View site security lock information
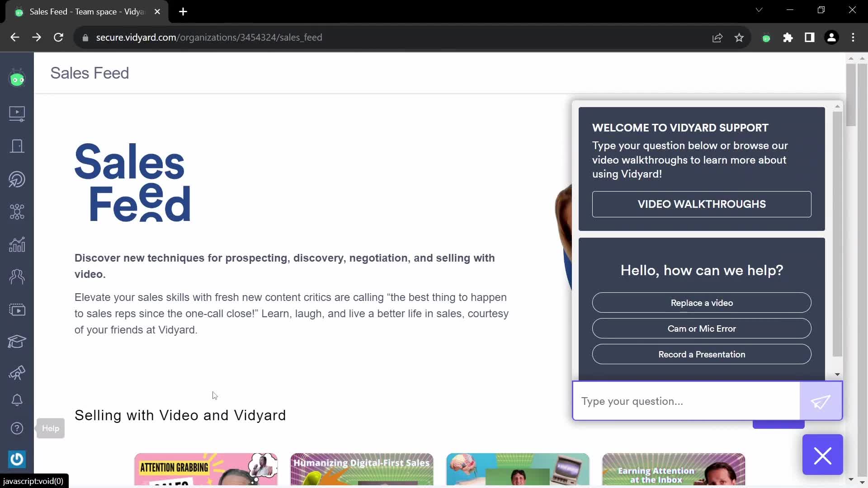This screenshot has height=488, width=868. pos(85,38)
